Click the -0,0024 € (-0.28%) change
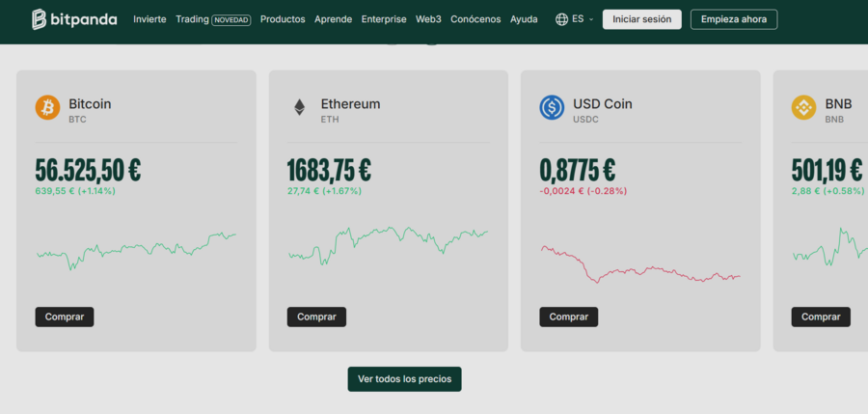The height and width of the screenshot is (414, 868). point(583,191)
